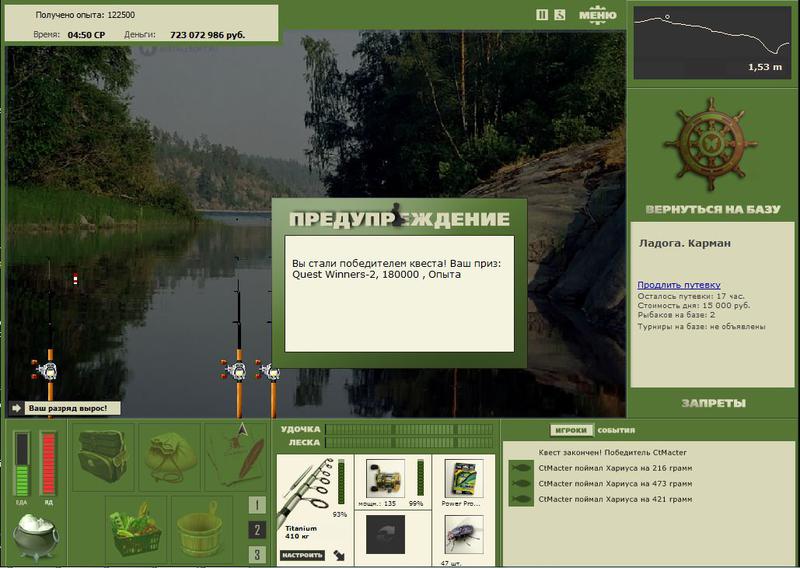Click the dark empty hook slot
Image resolution: width=800 pixels, height=568 pixels.
pyautogui.click(x=385, y=534)
